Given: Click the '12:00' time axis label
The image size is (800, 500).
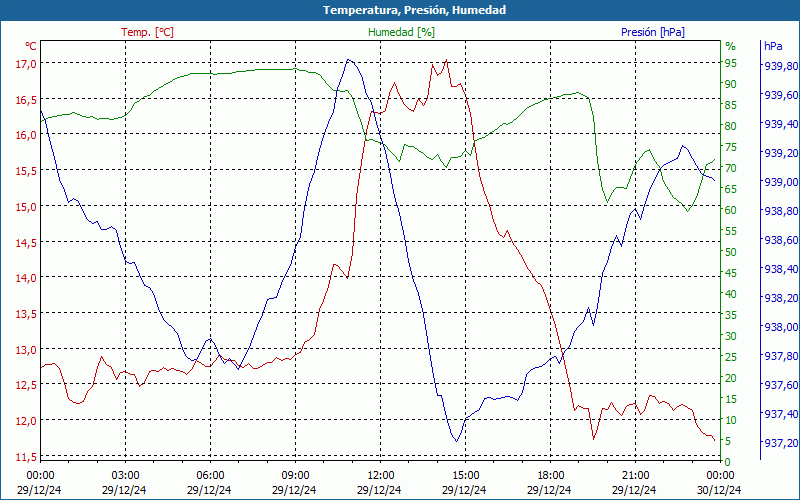Looking at the screenshot, I should coord(380,476).
